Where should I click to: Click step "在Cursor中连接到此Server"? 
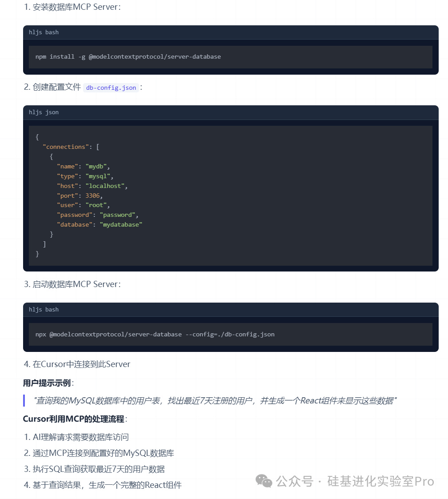tap(81, 364)
